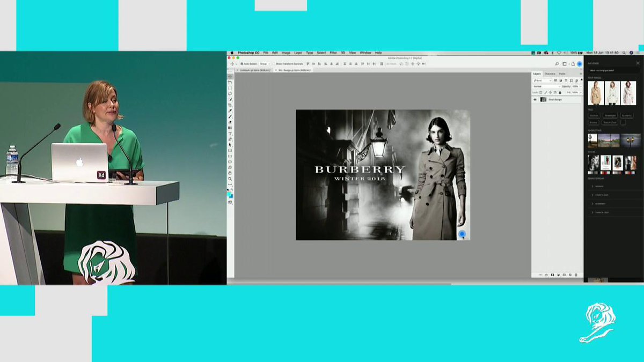Click the 'What can I help you with' field
The image size is (644, 362).
tap(613, 70)
